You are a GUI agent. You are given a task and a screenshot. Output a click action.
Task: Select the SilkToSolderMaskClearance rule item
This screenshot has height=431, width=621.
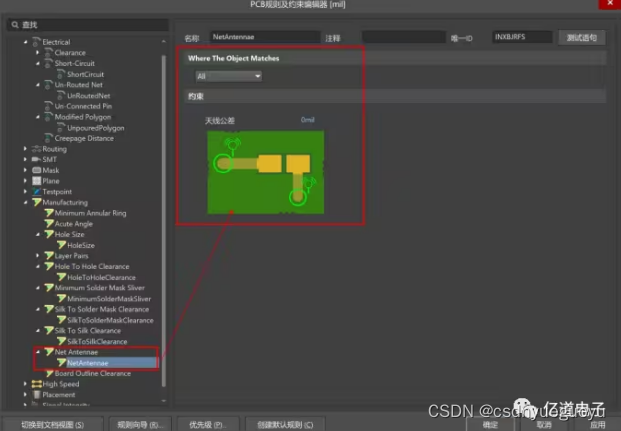pos(110,320)
